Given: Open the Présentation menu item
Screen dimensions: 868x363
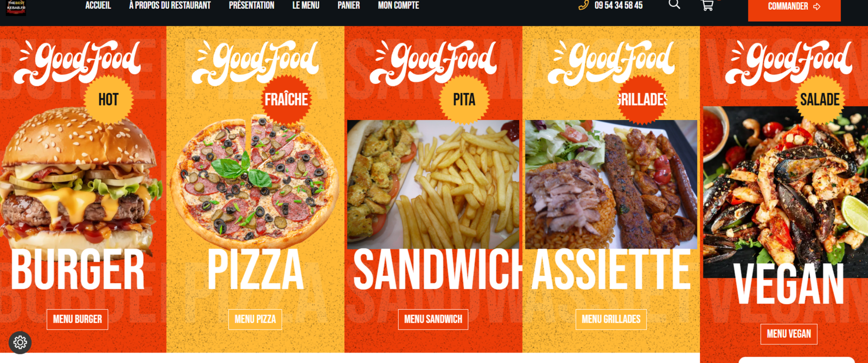Looking at the screenshot, I should (x=252, y=5).
